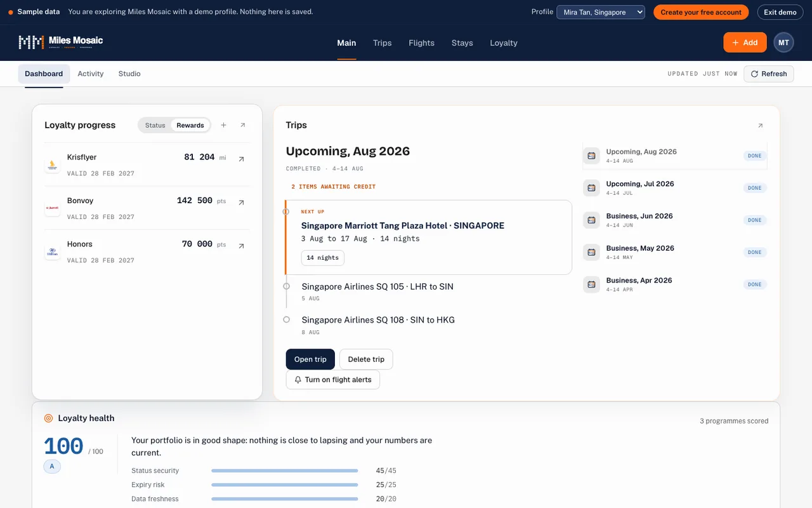
Task: Click the 3 programmes scored text
Action: (x=734, y=421)
